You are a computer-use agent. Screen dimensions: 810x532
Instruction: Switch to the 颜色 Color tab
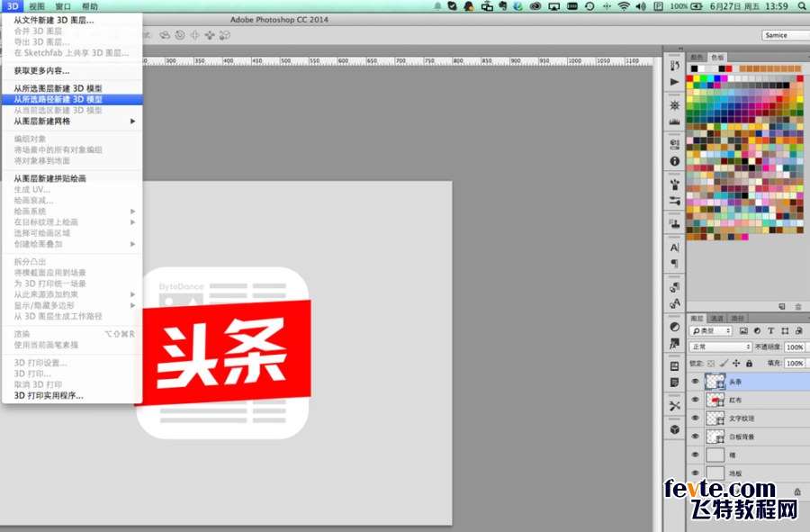(x=697, y=57)
